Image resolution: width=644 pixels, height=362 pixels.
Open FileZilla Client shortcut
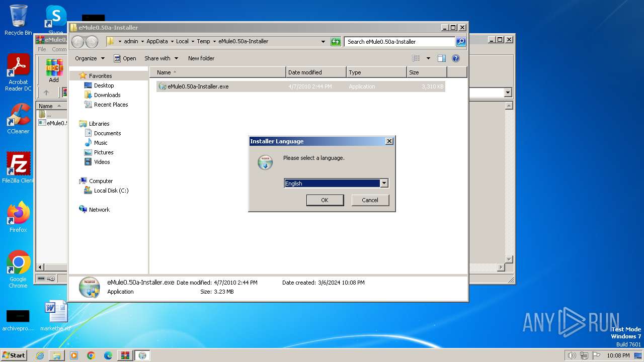click(x=18, y=168)
